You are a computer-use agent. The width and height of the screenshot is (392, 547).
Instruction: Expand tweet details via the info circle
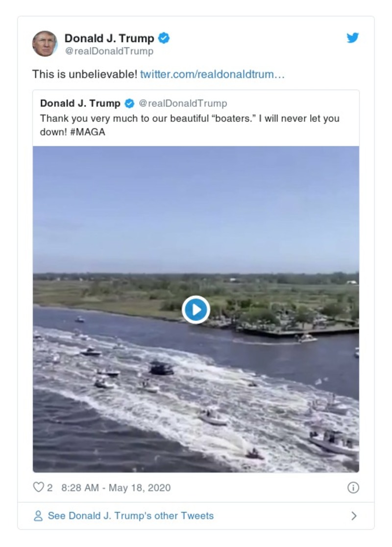tap(354, 488)
